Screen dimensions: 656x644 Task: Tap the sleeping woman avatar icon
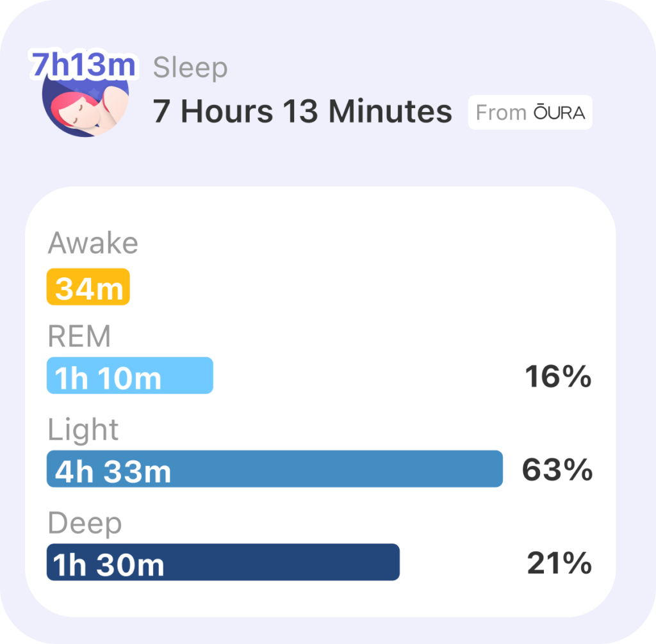pyautogui.click(x=85, y=102)
